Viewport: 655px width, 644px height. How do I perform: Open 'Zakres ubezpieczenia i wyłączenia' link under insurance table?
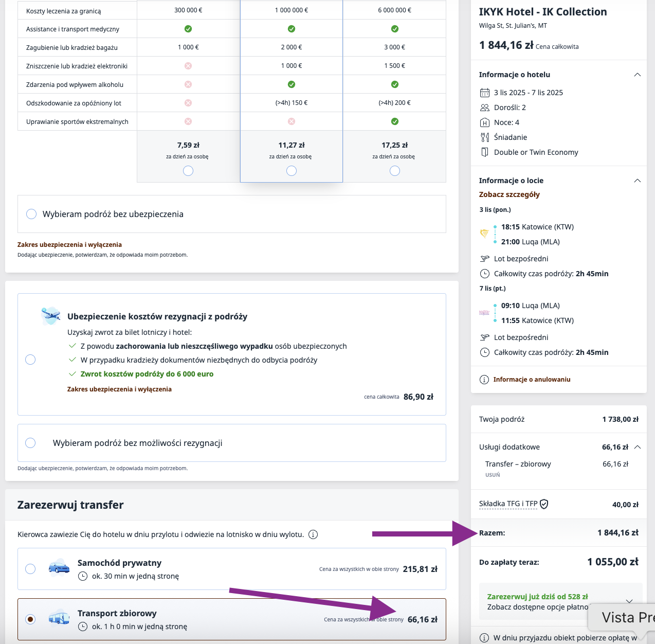pyautogui.click(x=69, y=245)
